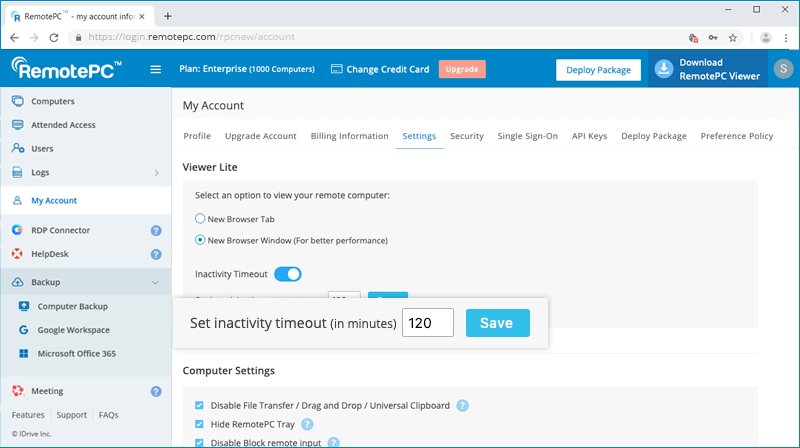Click the help icon next to HelpDesk
This screenshot has height=448, width=800.
(x=156, y=254)
